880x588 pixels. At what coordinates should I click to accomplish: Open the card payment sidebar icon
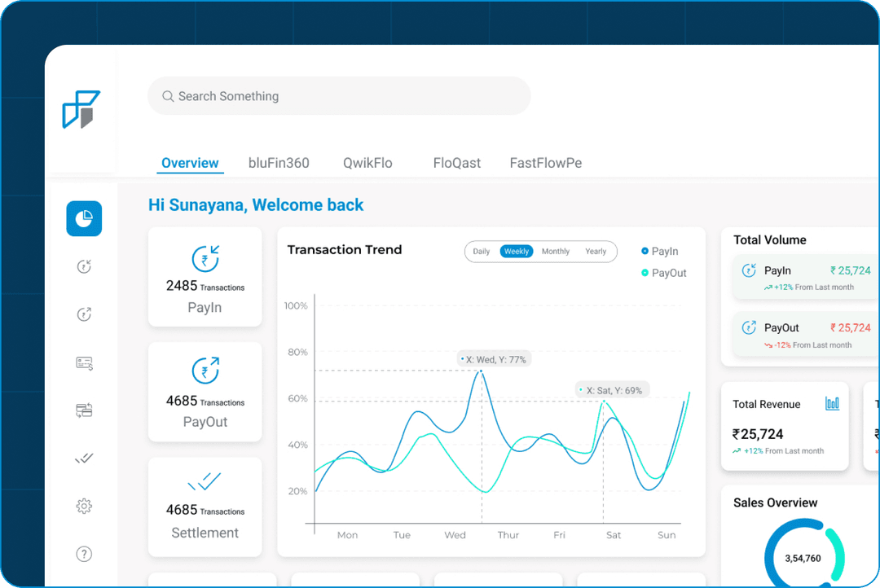84,363
